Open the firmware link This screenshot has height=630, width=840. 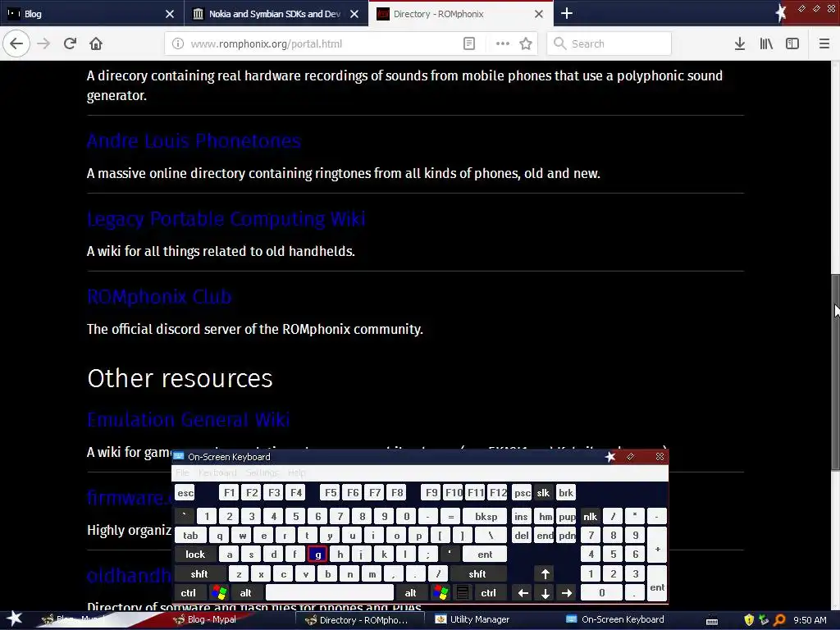click(x=129, y=498)
